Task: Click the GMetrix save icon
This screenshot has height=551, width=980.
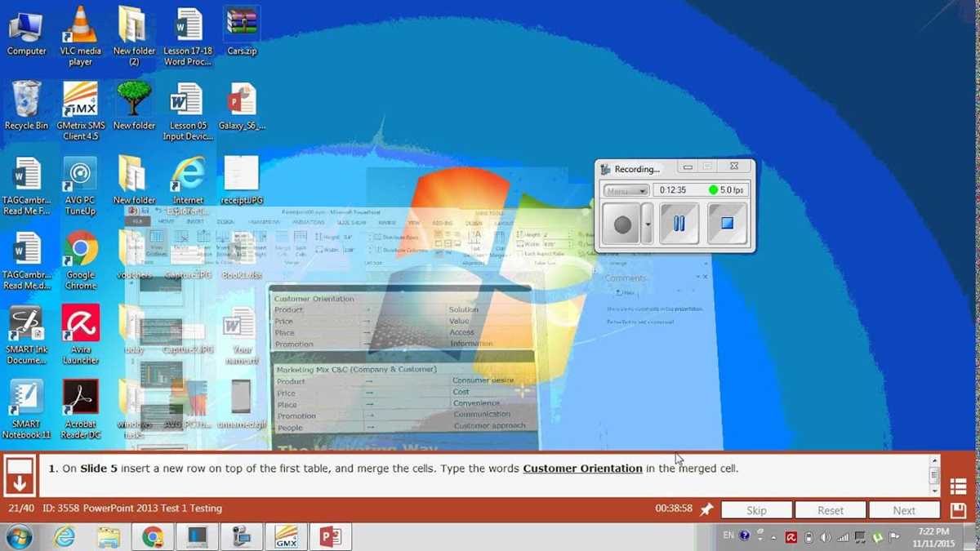Action: [x=959, y=510]
